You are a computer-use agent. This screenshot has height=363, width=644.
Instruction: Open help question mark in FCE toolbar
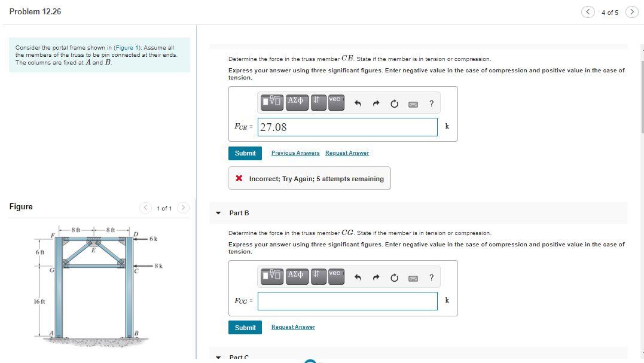click(431, 103)
